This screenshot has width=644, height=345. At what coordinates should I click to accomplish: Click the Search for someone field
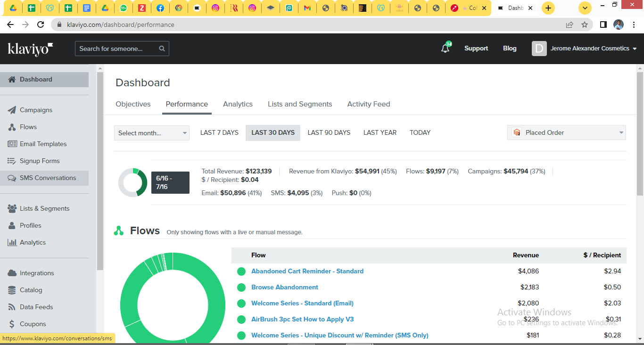pyautogui.click(x=118, y=49)
